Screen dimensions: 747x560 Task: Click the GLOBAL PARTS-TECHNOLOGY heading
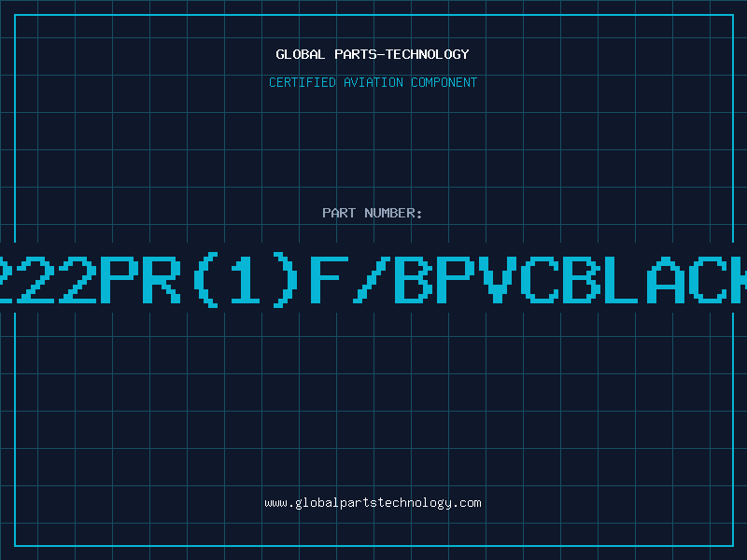click(x=373, y=54)
